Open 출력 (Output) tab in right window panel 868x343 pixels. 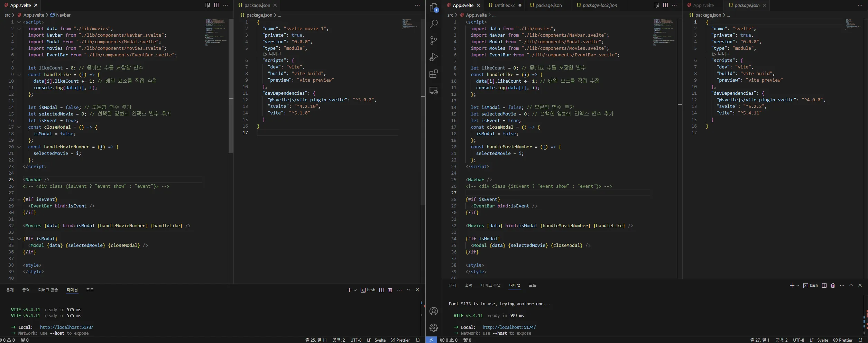469,285
